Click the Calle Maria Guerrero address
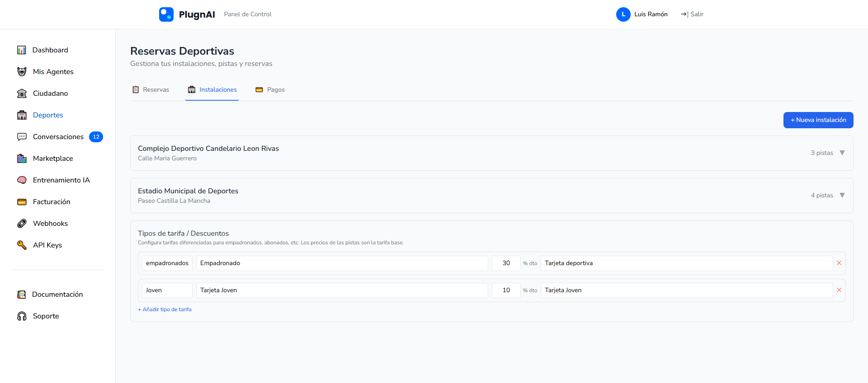Image resolution: width=868 pixels, height=383 pixels. (x=167, y=159)
